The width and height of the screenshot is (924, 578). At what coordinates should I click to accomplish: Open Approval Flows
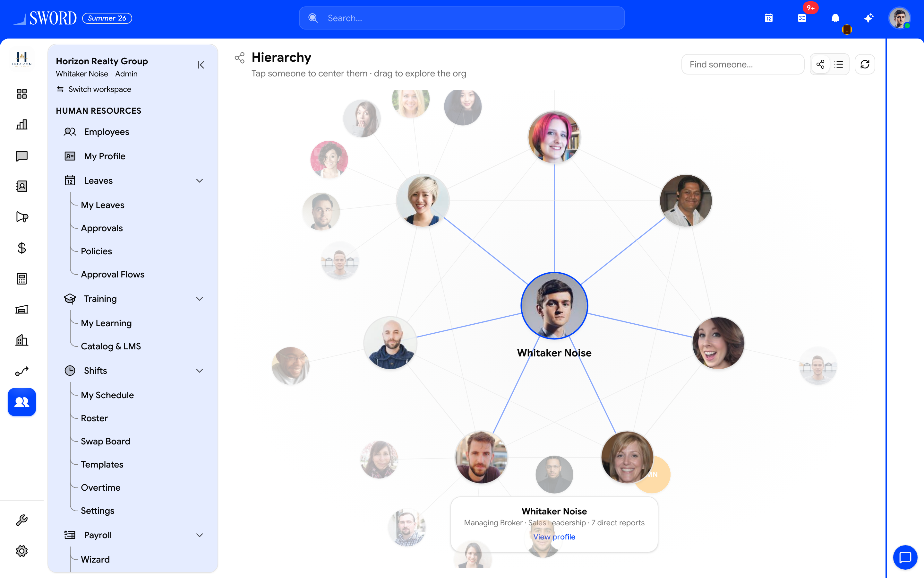112,274
